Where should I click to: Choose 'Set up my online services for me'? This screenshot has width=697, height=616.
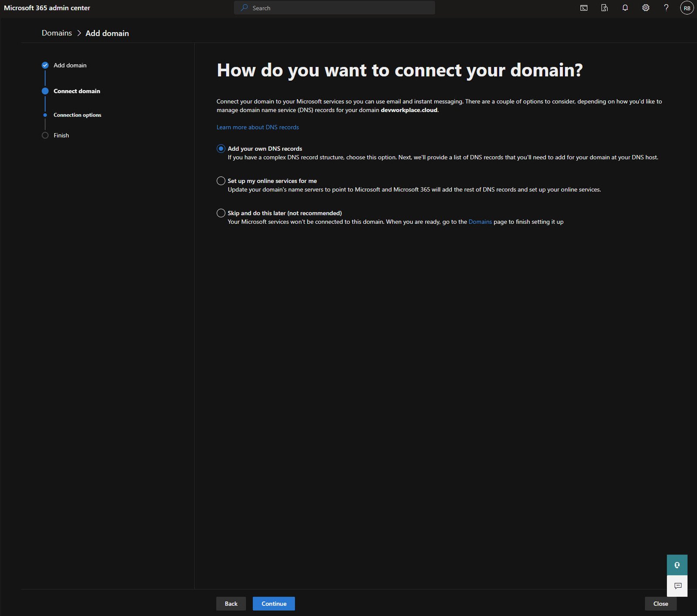point(221,181)
